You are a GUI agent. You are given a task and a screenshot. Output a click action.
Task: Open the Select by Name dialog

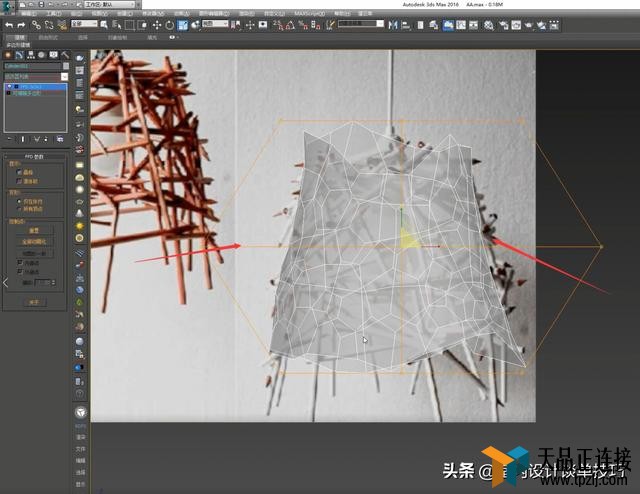coord(117,25)
